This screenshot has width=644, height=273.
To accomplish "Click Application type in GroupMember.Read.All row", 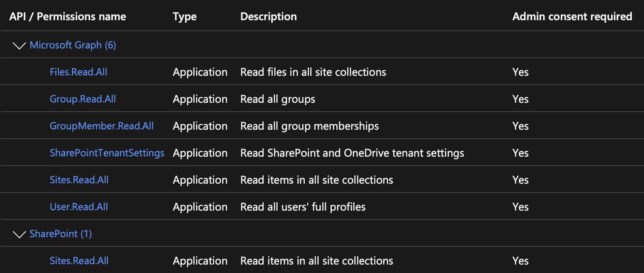I will 200,126.
